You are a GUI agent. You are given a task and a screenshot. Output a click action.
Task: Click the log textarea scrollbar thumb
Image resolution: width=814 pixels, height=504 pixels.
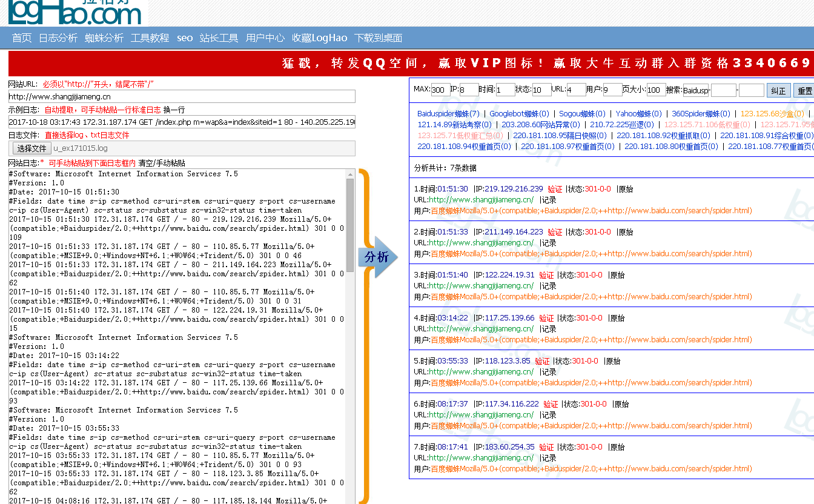pos(350,225)
